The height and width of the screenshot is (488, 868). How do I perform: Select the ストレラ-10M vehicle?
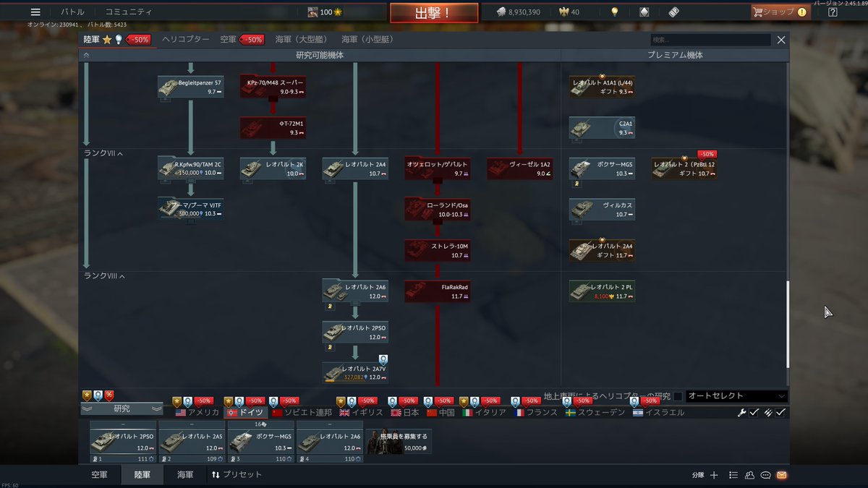pyautogui.click(x=438, y=250)
